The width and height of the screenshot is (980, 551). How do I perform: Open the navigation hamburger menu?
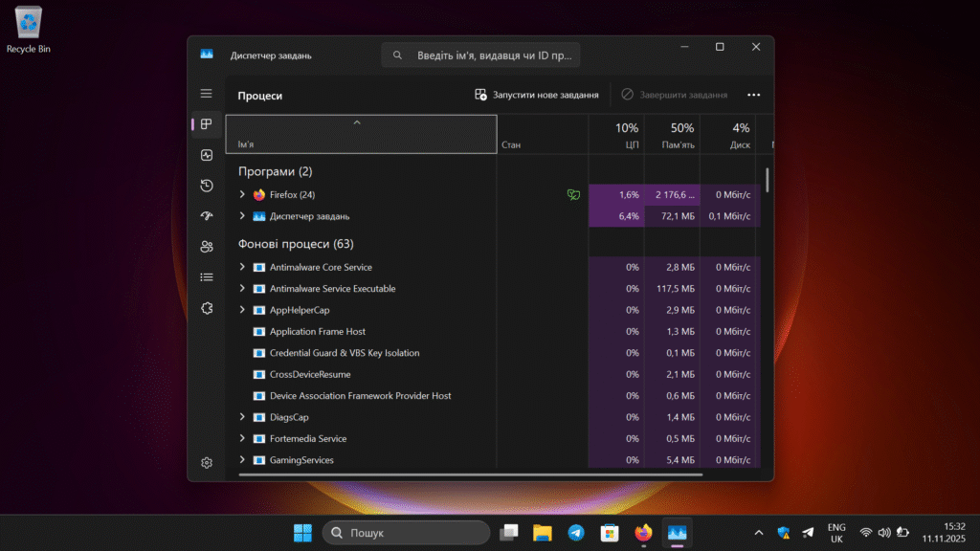pos(206,93)
